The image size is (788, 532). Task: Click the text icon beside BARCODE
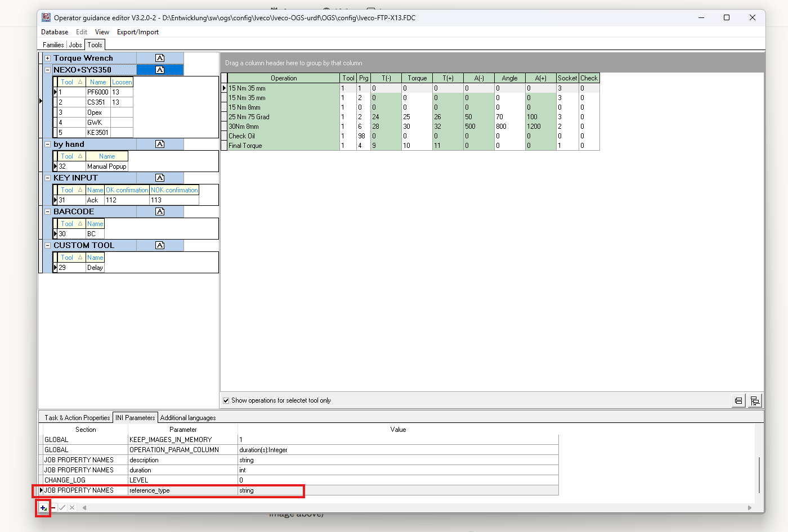coord(160,211)
